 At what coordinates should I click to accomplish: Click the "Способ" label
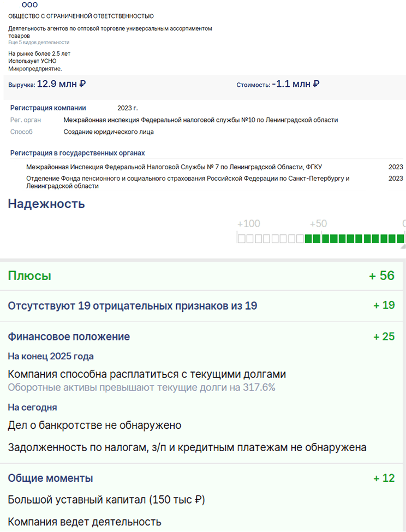tap(21, 132)
